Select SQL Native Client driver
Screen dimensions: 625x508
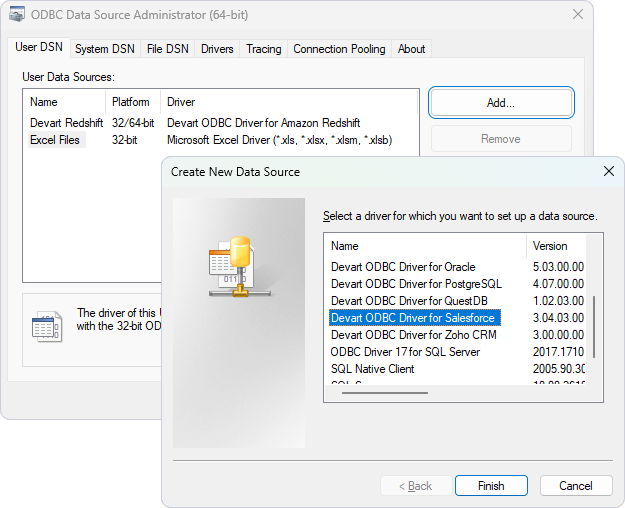pyautogui.click(x=372, y=369)
